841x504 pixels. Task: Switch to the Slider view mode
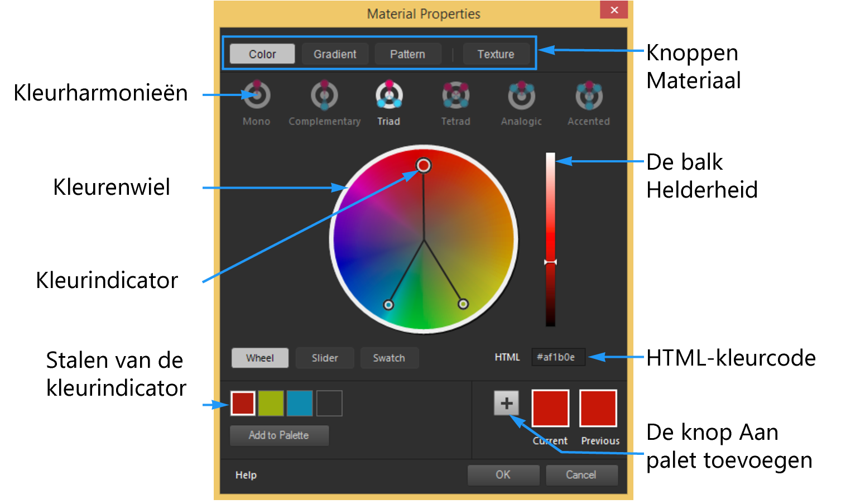click(325, 358)
